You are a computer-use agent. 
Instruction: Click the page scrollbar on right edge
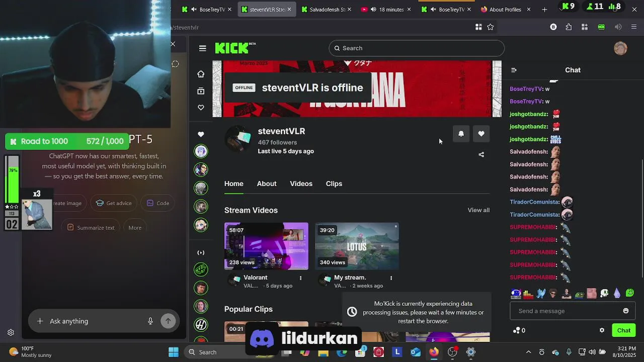pyautogui.click(x=642, y=219)
